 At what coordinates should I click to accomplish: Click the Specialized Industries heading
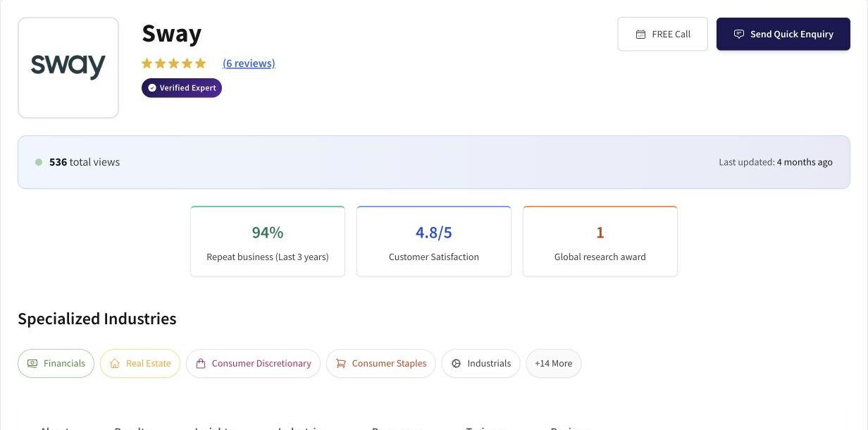97,319
